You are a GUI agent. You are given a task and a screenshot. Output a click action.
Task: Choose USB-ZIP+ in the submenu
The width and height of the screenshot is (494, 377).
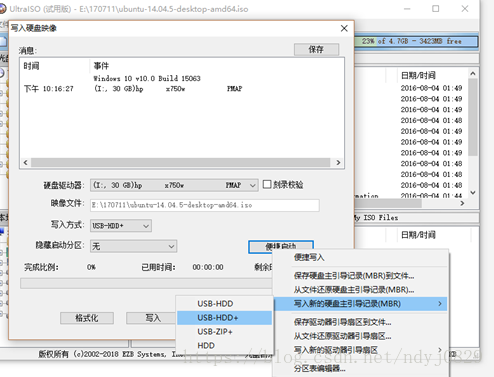pyautogui.click(x=224, y=332)
